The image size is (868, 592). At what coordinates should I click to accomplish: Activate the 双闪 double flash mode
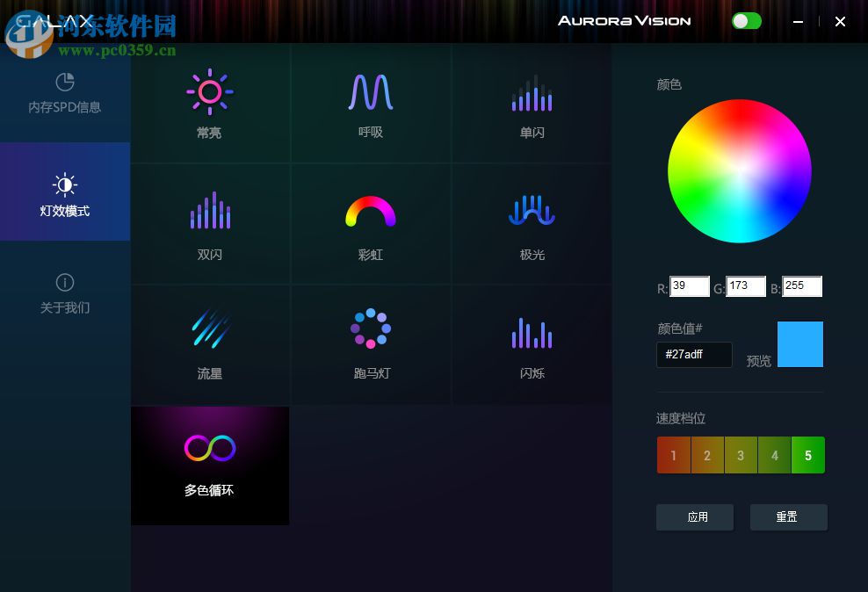(x=209, y=222)
